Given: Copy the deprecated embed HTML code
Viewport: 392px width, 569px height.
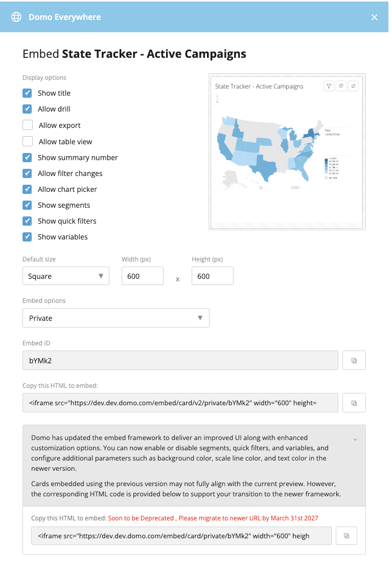Looking at the screenshot, I should [347, 536].
